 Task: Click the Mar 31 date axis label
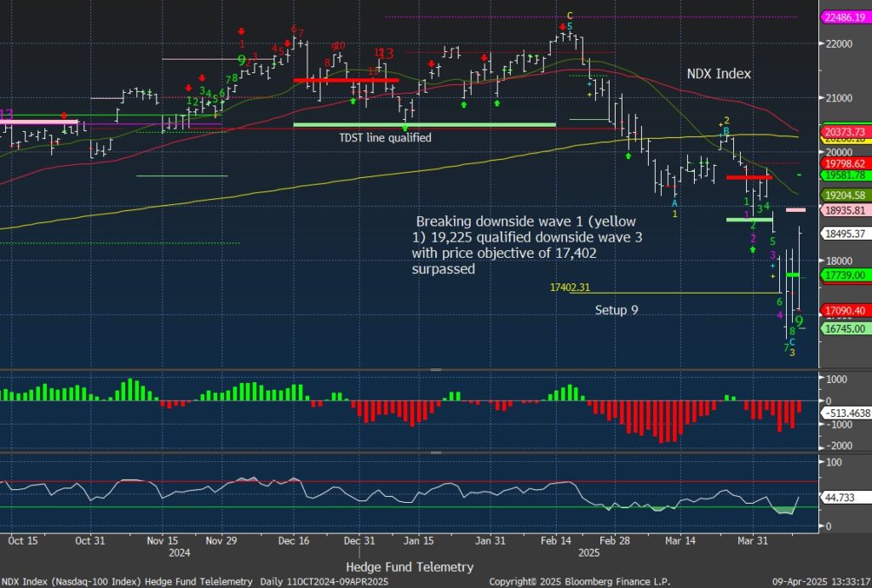[x=753, y=540]
